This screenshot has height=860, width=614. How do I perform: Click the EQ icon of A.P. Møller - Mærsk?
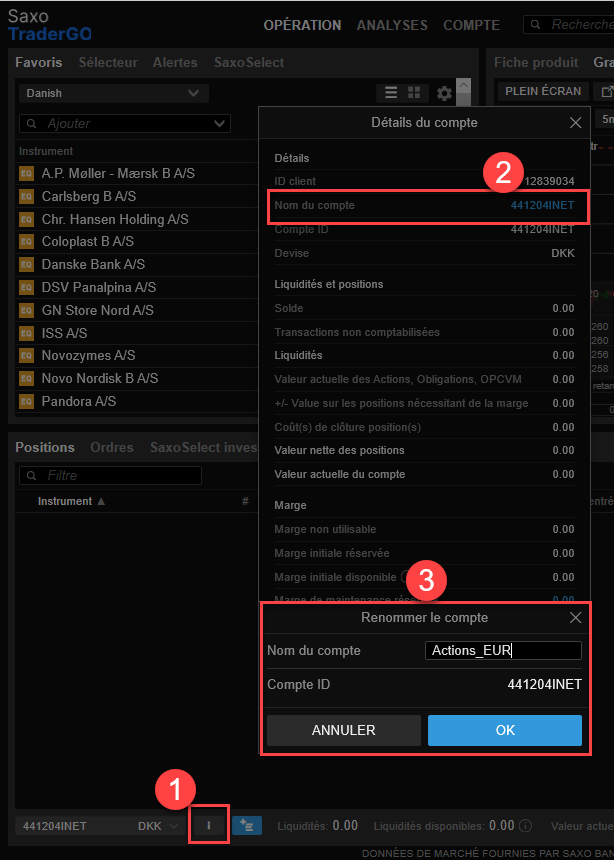click(26, 173)
